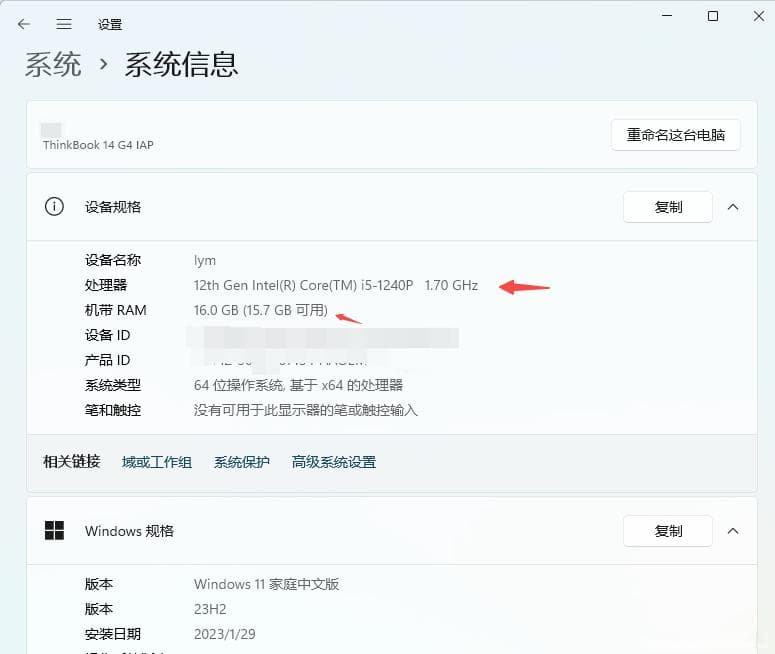Collapse the Windows 规格 section chevron
Viewport: 775px width, 654px height.
point(733,531)
